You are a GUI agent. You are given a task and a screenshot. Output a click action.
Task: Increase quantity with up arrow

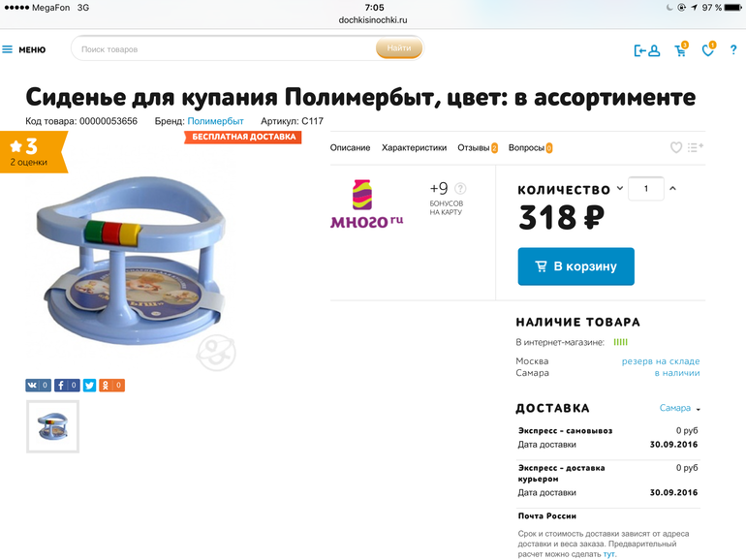pos(672,188)
